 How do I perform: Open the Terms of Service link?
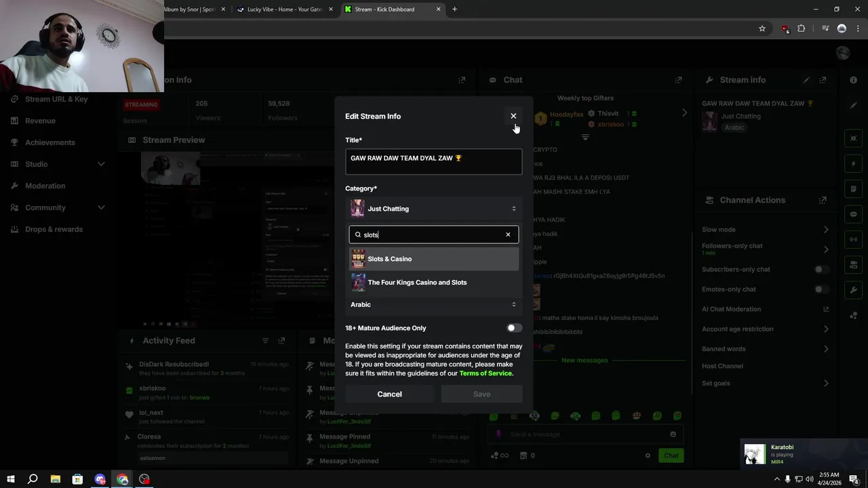tap(486, 373)
